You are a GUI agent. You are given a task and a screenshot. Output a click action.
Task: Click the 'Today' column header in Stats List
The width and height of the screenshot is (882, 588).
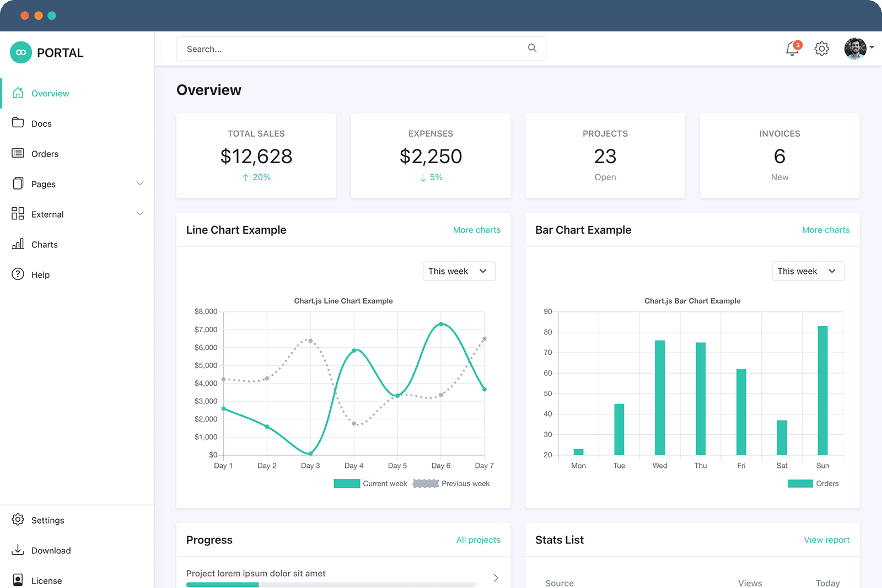pos(828,583)
